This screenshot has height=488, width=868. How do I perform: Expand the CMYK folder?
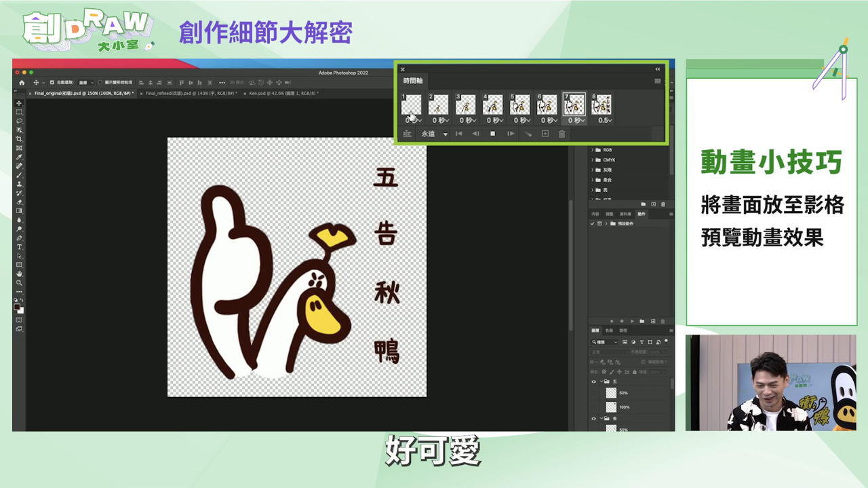[x=592, y=160]
